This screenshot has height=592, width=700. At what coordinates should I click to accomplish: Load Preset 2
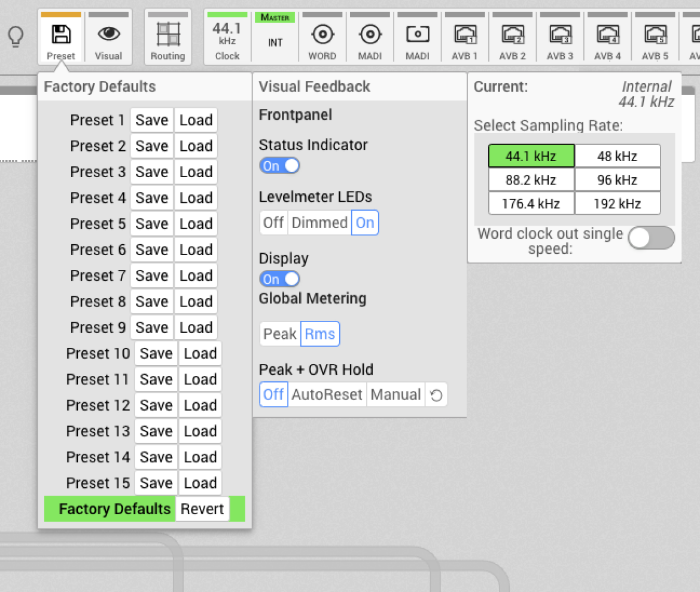click(196, 146)
